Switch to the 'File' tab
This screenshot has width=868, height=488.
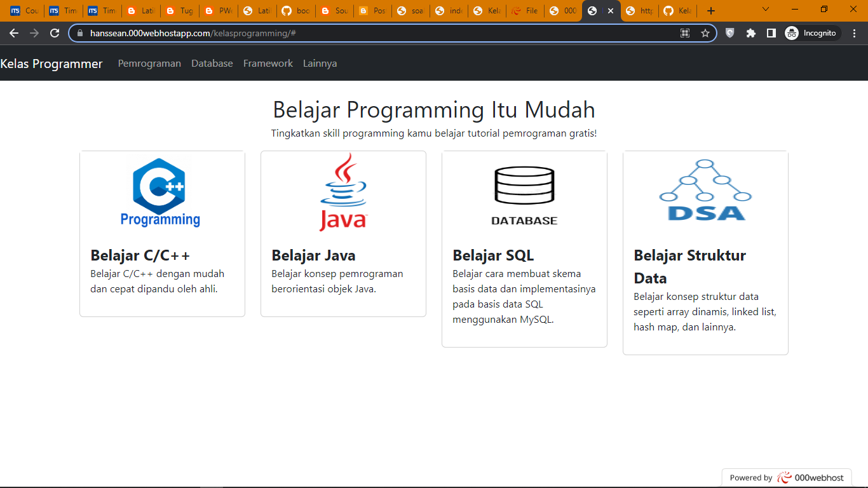pyautogui.click(x=525, y=11)
